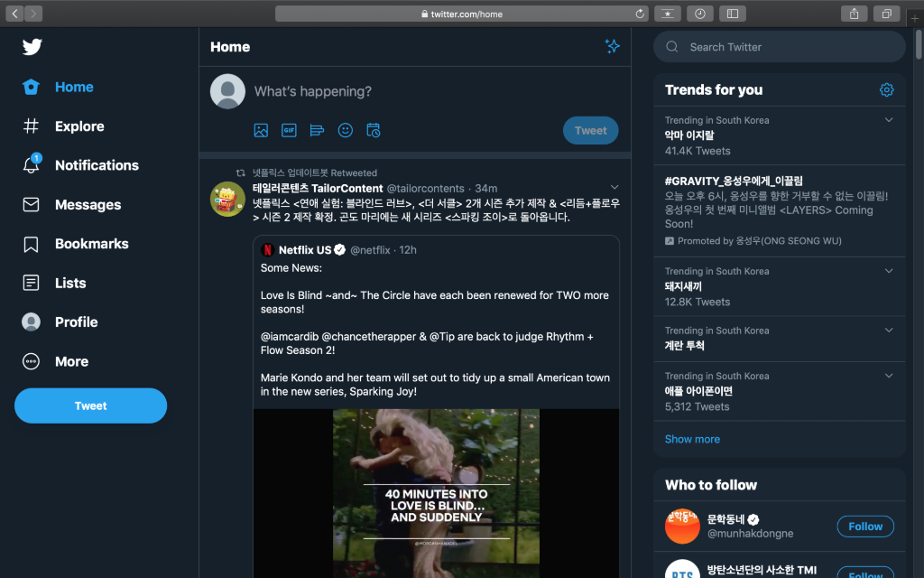Screen dimensions: 924x578
Task: Follow the 문학동네 account
Action: (x=865, y=527)
